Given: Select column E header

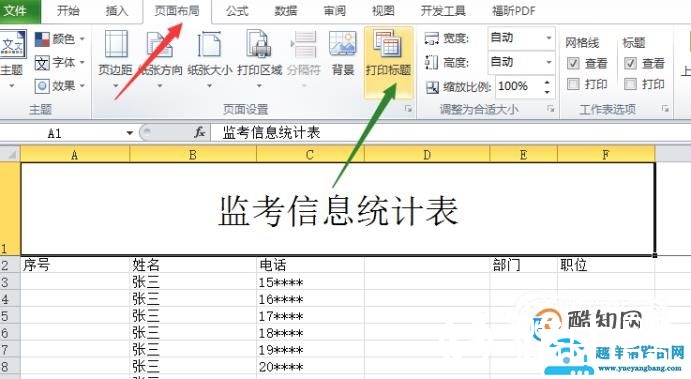Looking at the screenshot, I should coord(524,155).
